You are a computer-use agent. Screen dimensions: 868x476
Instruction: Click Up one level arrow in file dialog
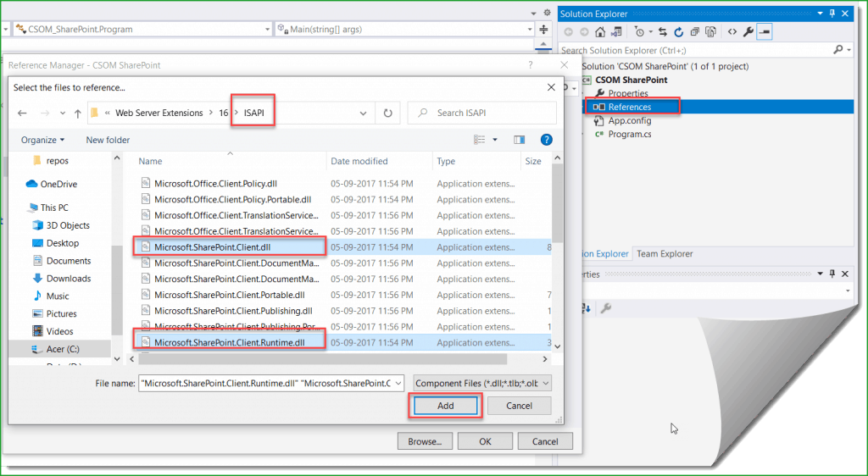(x=77, y=113)
